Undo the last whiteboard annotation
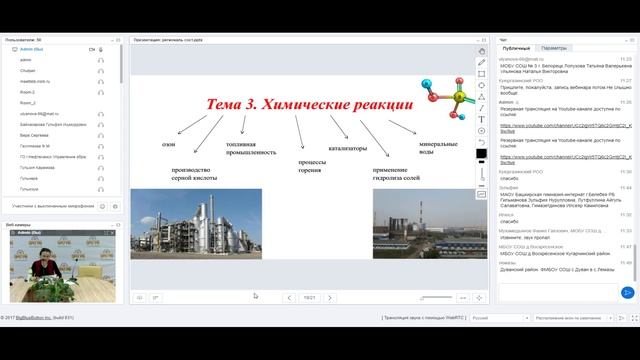Screen dimensions: 640x360 482,142
